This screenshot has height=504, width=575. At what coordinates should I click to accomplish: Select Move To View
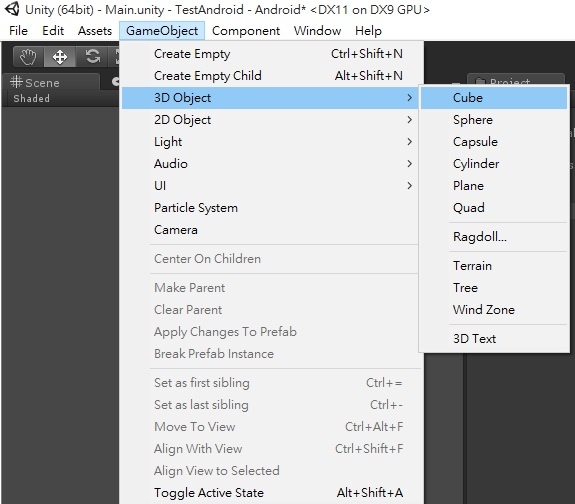tap(271, 427)
